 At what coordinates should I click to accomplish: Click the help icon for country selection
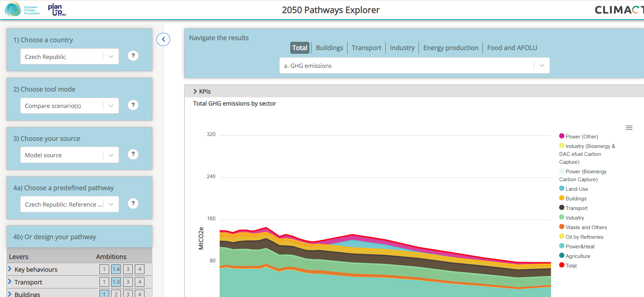[133, 56]
